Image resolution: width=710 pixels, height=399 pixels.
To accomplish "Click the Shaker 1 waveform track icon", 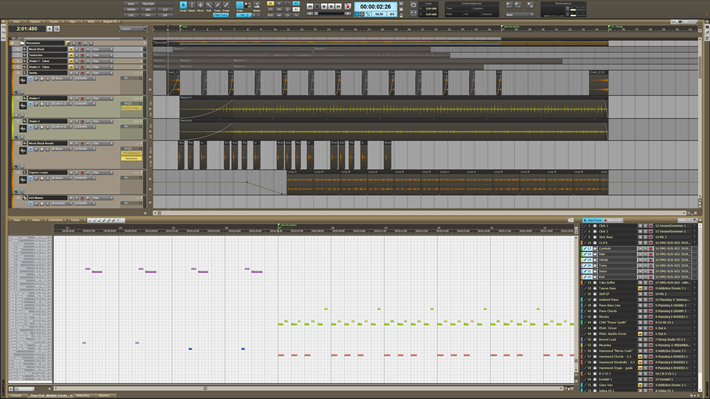I will [22, 106].
